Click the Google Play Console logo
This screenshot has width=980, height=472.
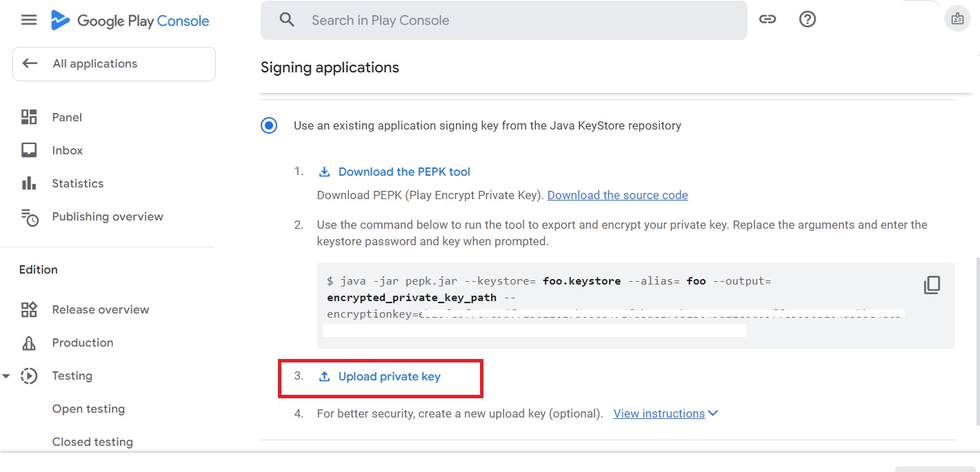pyautogui.click(x=130, y=21)
